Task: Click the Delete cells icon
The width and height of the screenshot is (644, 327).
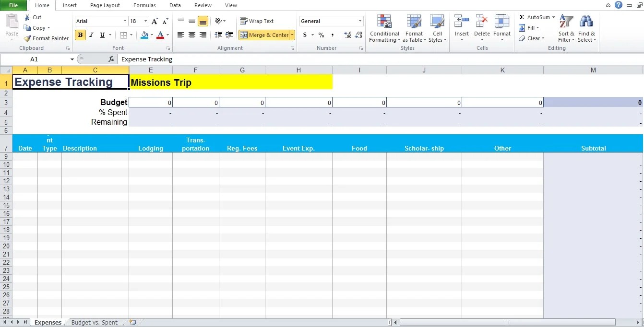Action: point(482,22)
